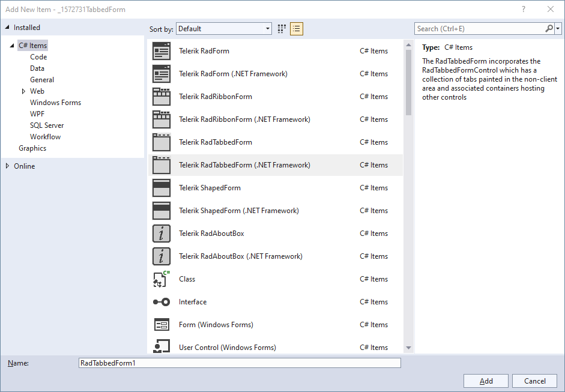The width and height of the screenshot is (565, 392).
Task: Select the C# Items category
Action: tap(33, 46)
